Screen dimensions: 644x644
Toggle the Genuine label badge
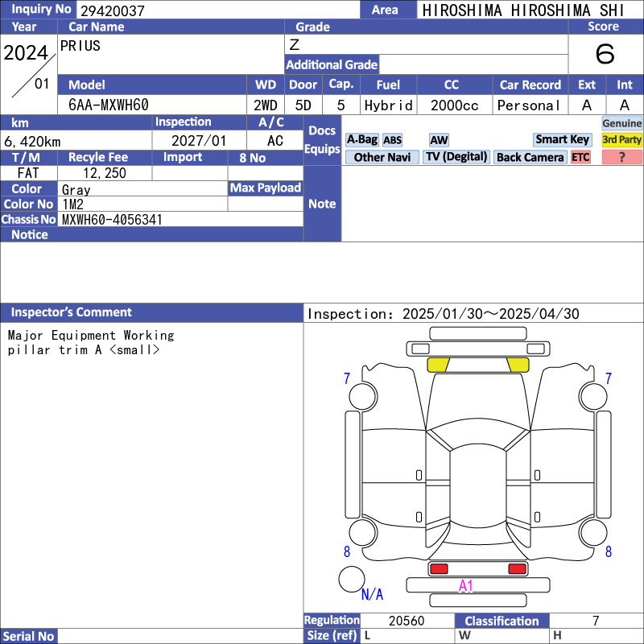622,123
